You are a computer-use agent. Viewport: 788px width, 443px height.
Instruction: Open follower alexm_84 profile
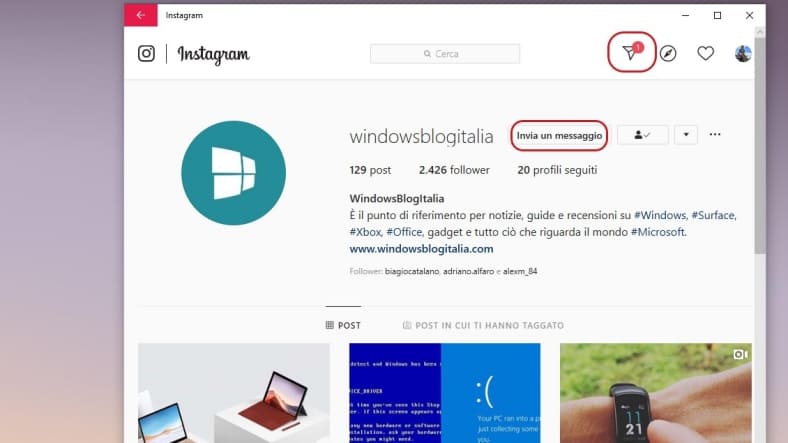pos(520,271)
